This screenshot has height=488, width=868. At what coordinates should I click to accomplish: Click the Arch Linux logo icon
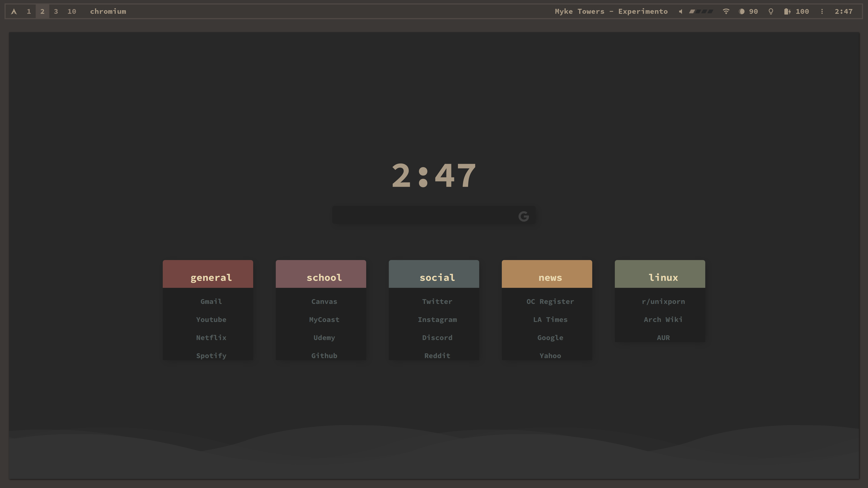pyautogui.click(x=14, y=12)
